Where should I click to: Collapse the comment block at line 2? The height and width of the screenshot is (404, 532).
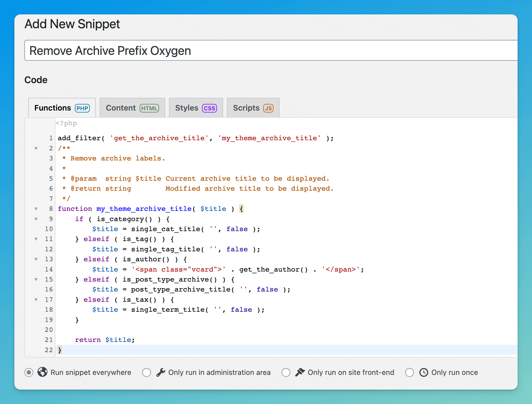coord(36,149)
